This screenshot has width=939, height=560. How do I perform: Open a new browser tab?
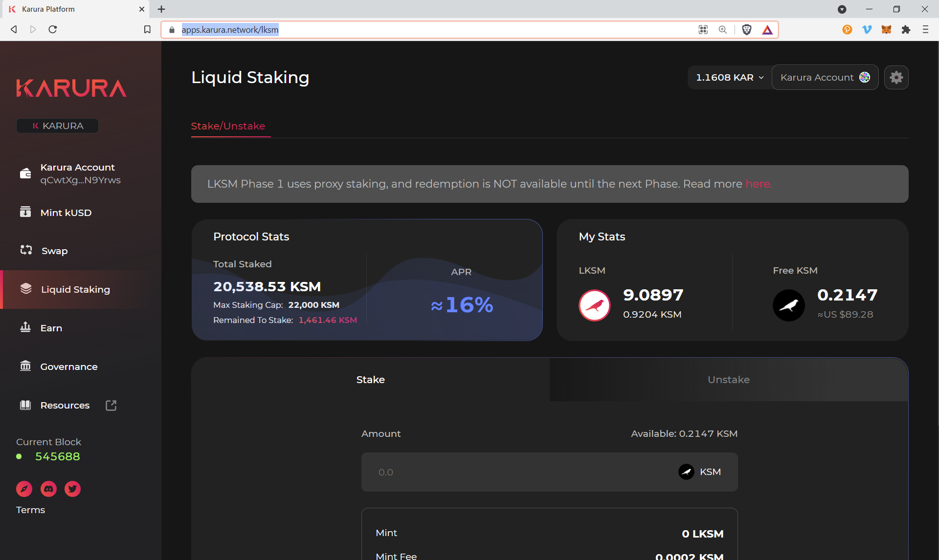[x=161, y=9]
